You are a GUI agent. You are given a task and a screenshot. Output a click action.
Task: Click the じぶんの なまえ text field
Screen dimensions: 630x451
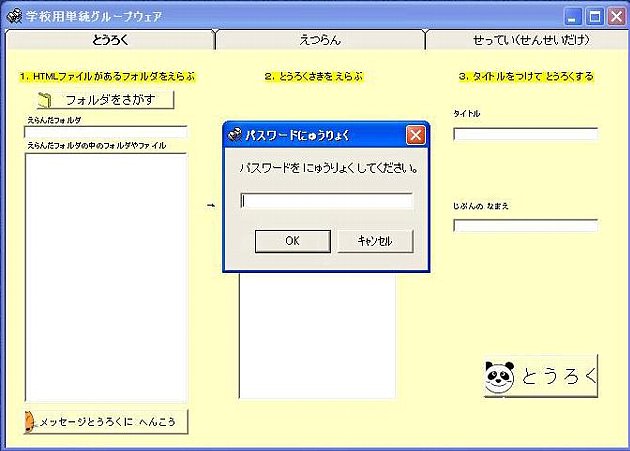[525, 225]
